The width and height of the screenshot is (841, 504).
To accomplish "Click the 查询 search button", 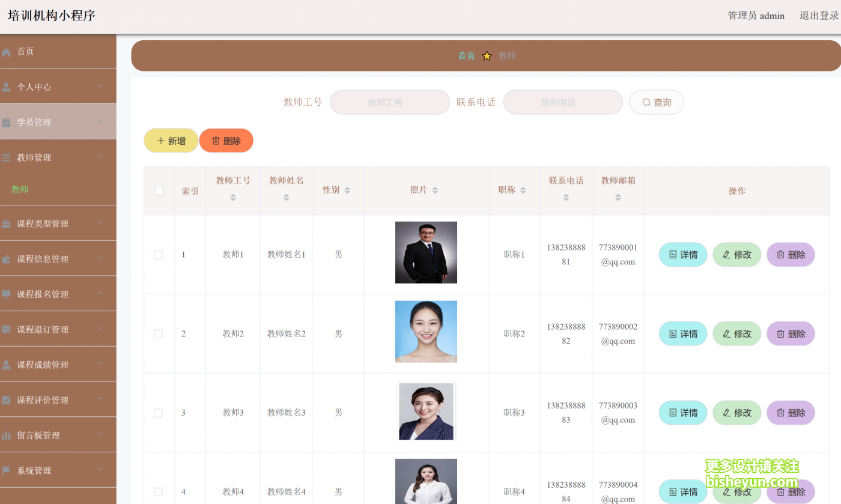I will click(657, 102).
